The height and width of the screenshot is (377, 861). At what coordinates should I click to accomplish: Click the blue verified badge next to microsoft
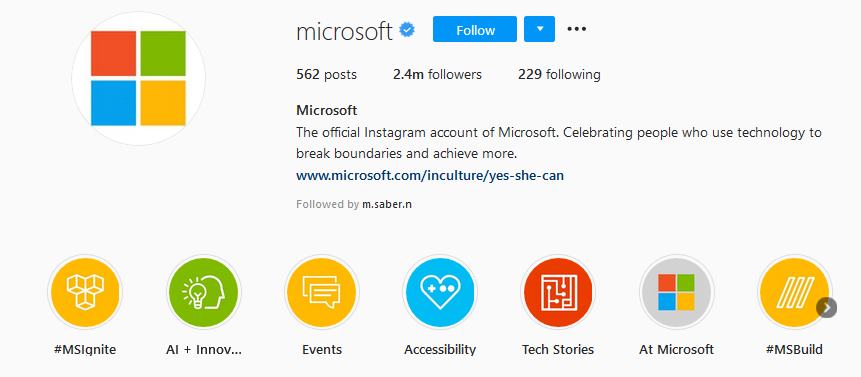[x=407, y=30]
